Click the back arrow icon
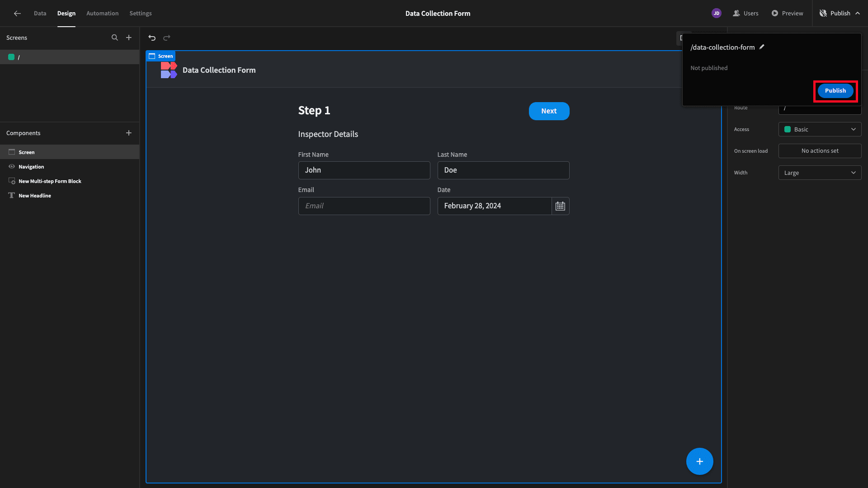The image size is (868, 488). (17, 14)
